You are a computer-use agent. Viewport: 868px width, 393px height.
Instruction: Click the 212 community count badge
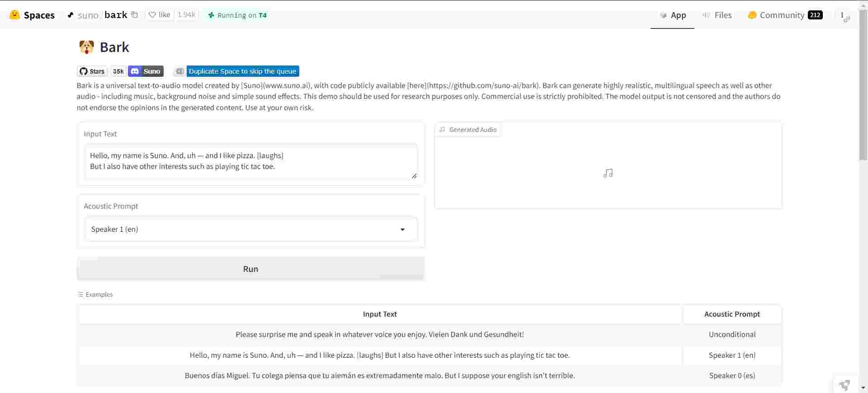click(x=815, y=15)
